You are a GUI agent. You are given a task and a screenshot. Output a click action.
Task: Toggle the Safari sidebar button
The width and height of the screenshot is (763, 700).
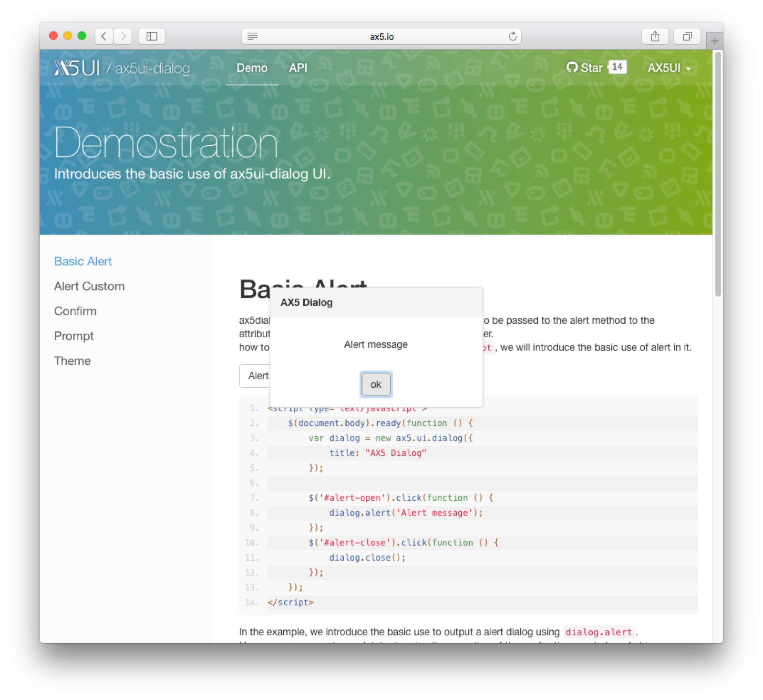pos(152,36)
